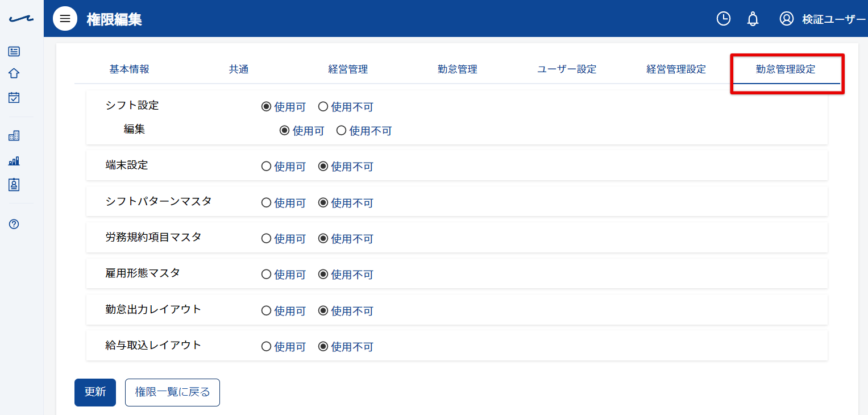This screenshot has width=868, height=415.
Task: Click the 端末設定 row label
Action: click(x=127, y=165)
